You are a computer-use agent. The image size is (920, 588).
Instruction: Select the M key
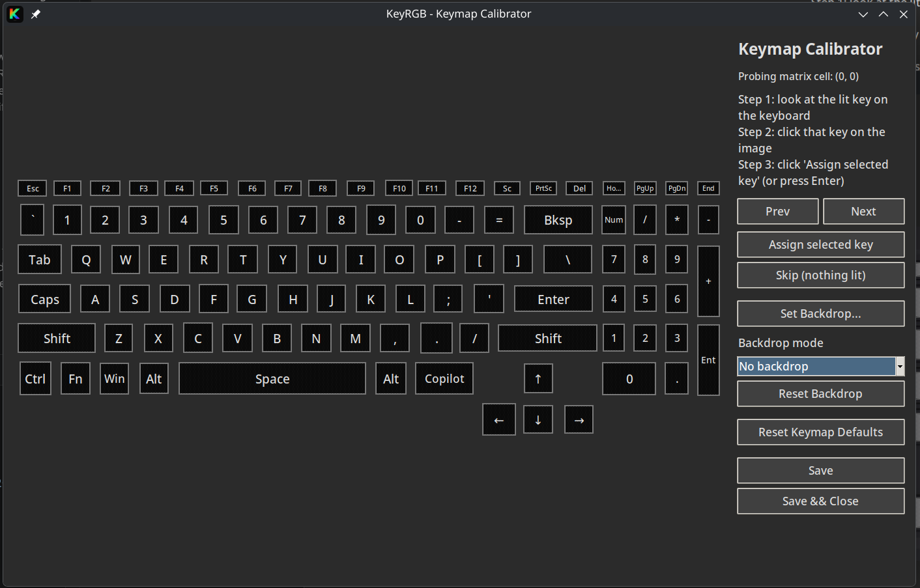pyautogui.click(x=356, y=339)
